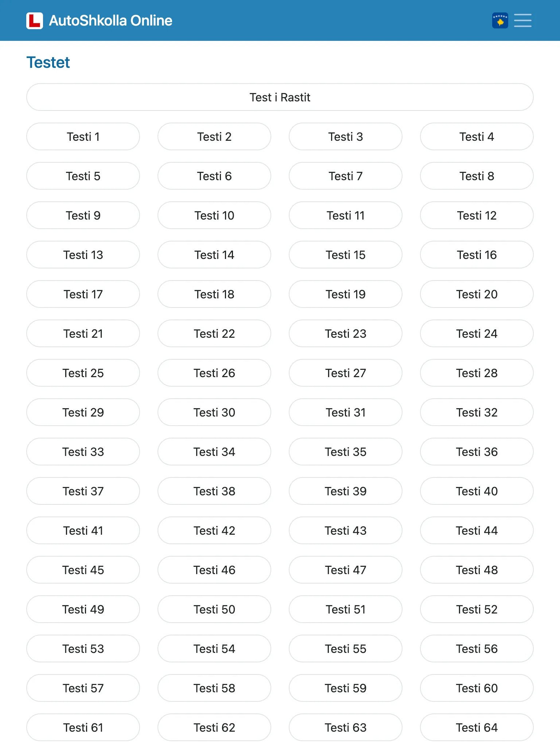This screenshot has width=560, height=747.
Task: Open Testi 1
Action: click(x=83, y=136)
